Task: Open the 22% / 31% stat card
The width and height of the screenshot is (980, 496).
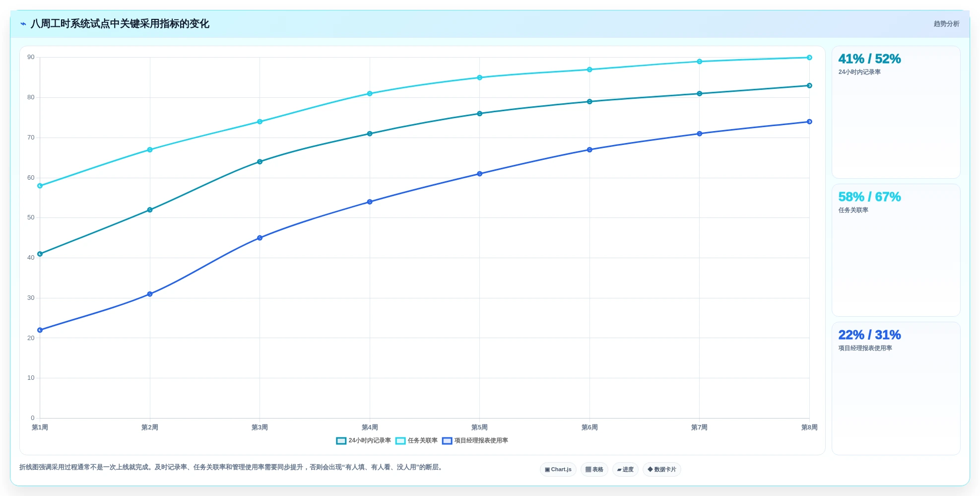Action: coord(896,388)
